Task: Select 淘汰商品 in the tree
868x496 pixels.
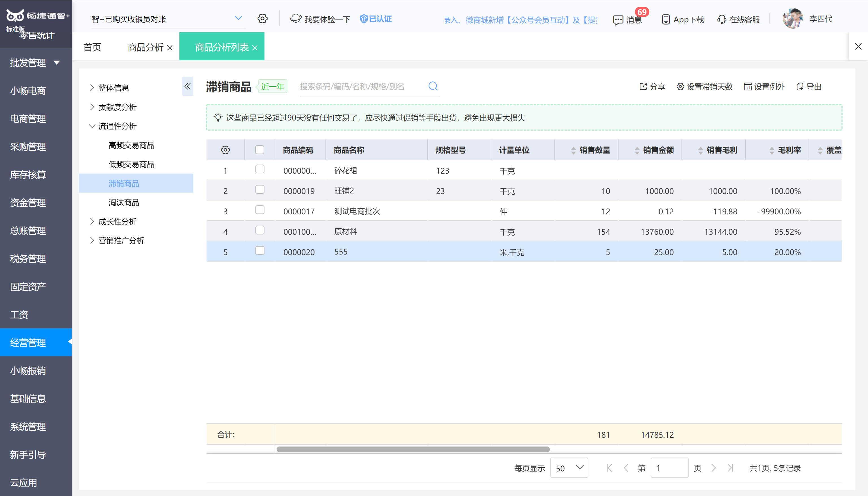Action: [123, 202]
